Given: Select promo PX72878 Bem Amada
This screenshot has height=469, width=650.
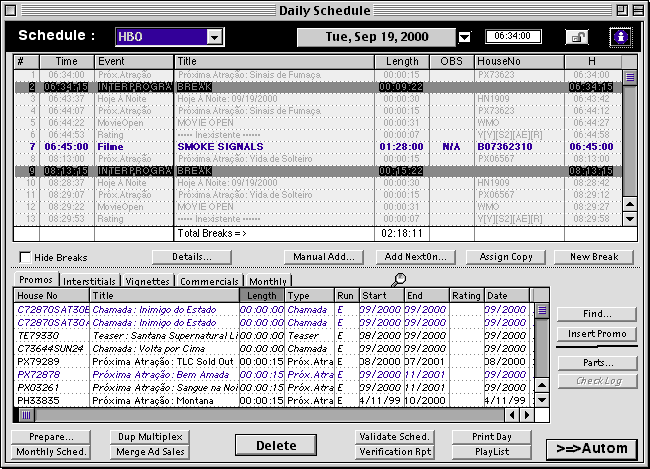Looking at the screenshot, I should (x=274, y=374).
